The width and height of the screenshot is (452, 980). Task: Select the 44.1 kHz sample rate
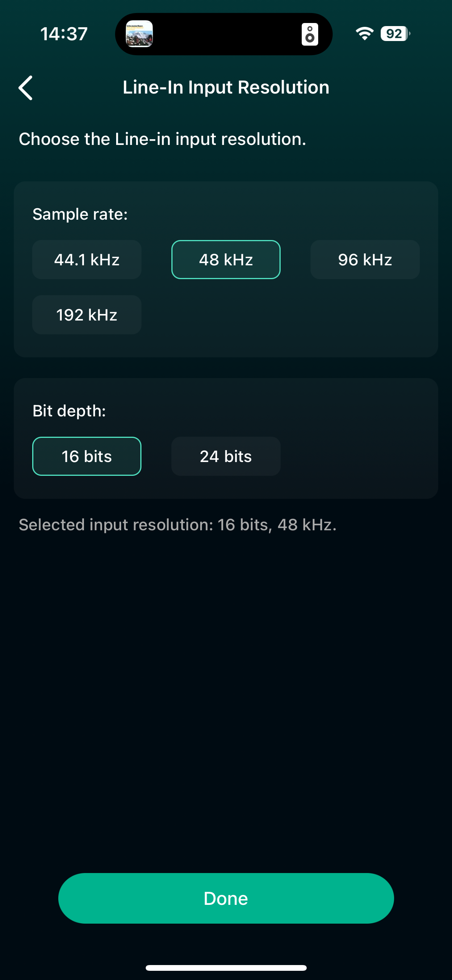(x=87, y=260)
